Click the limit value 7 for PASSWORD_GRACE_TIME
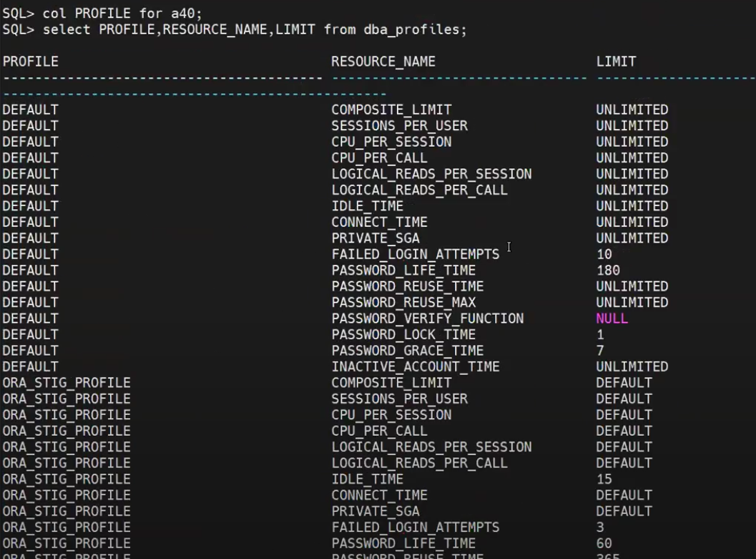Viewport: 756px width, 559px height. click(x=600, y=351)
